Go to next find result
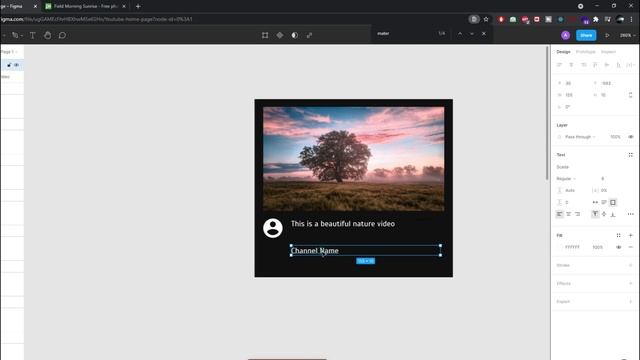 tap(472, 34)
